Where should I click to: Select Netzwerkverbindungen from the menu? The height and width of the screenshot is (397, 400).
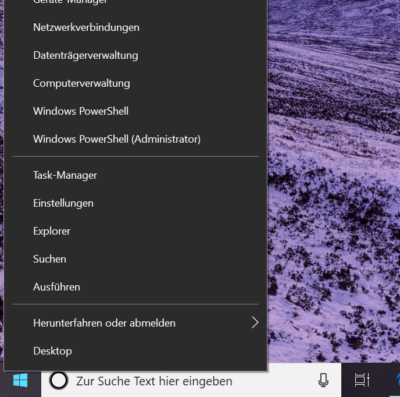pos(135,27)
